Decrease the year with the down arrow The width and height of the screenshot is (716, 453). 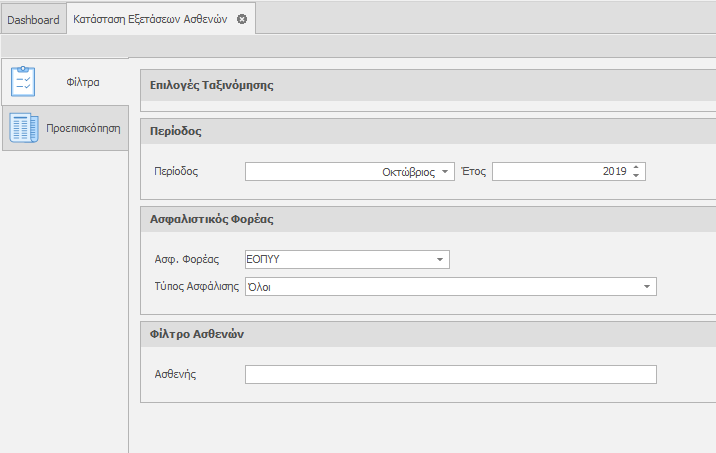(x=636, y=176)
